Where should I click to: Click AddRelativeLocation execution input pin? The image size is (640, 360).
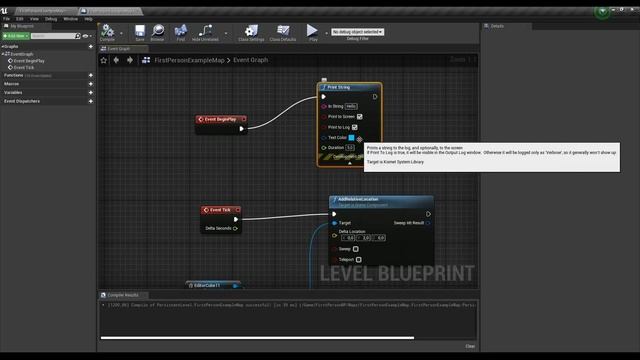[334, 214]
